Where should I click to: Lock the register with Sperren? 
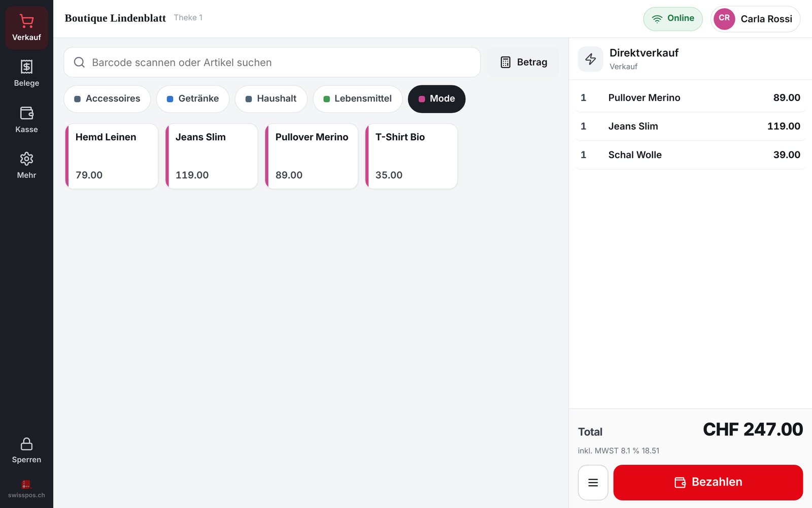(x=26, y=451)
